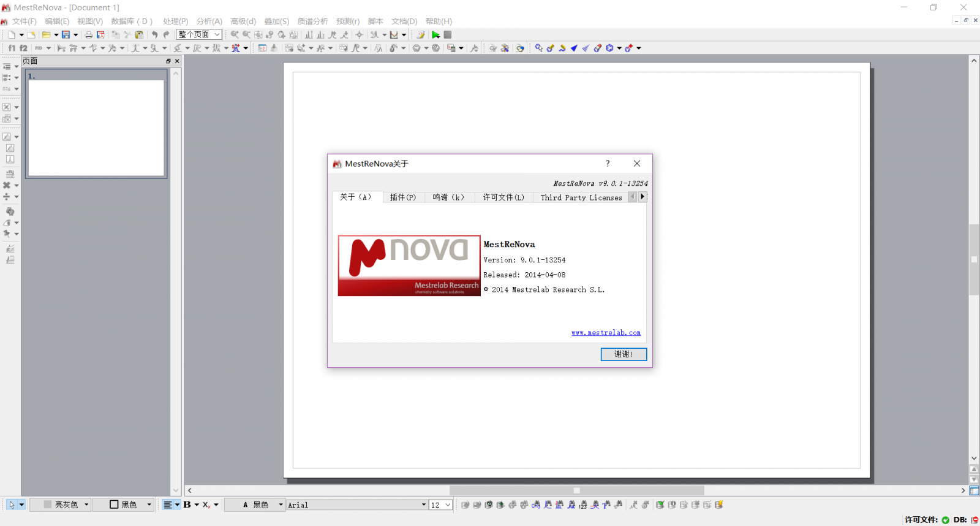Click the Paste clipboard icon
Image resolution: width=980 pixels, height=526 pixels.
pyautogui.click(x=139, y=35)
